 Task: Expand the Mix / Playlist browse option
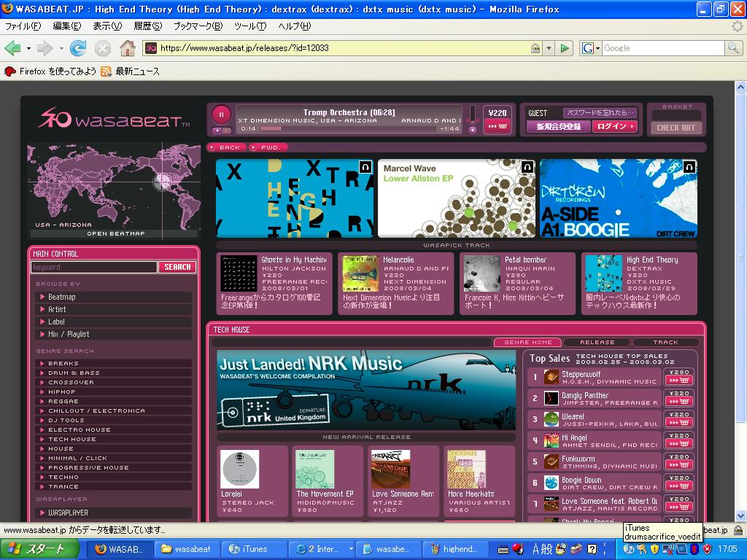(x=114, y=334)
